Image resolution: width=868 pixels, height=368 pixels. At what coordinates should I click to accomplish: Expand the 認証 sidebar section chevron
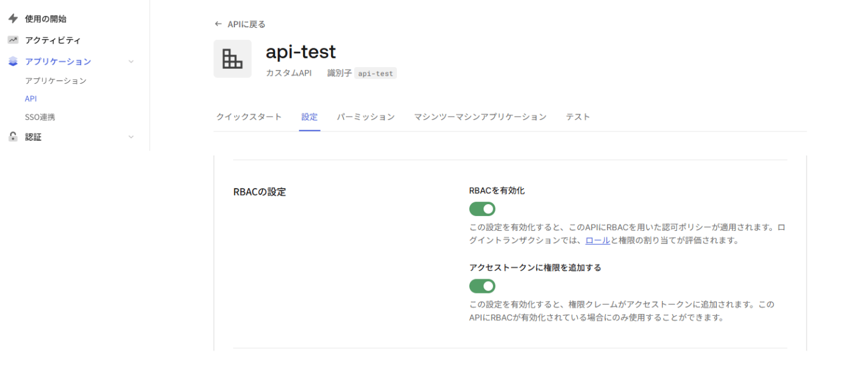tap(131, 137)
